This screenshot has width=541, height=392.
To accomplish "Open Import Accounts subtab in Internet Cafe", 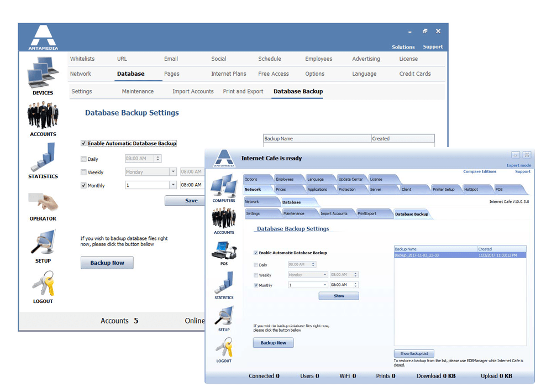I will tap(334, 213).
